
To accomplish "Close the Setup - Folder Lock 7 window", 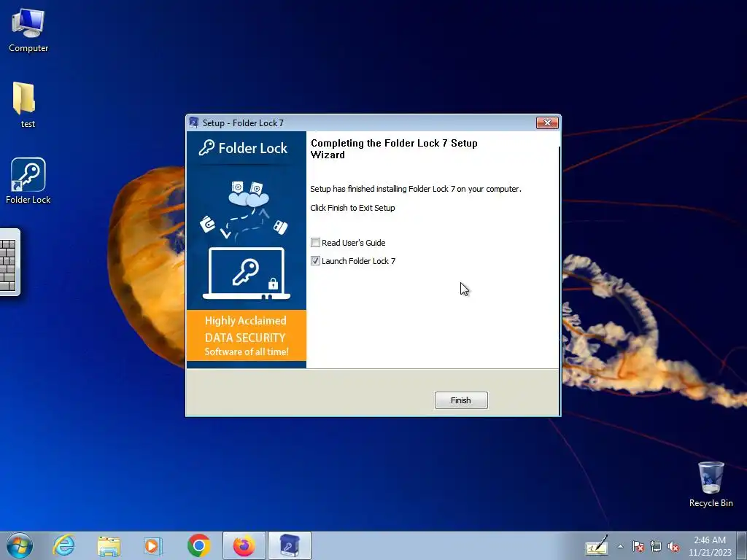I will pyautogui.click(x=547, y=122).
